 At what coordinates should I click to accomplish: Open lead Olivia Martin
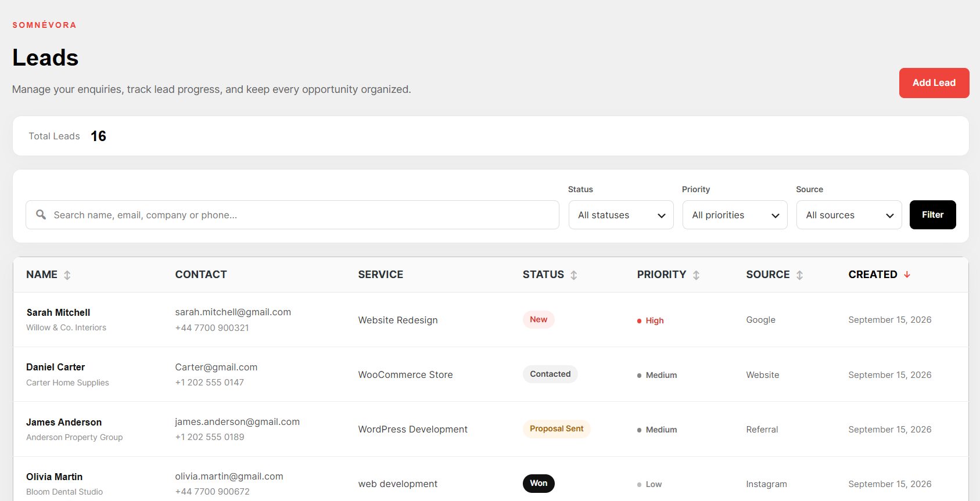tap(54, 477)
